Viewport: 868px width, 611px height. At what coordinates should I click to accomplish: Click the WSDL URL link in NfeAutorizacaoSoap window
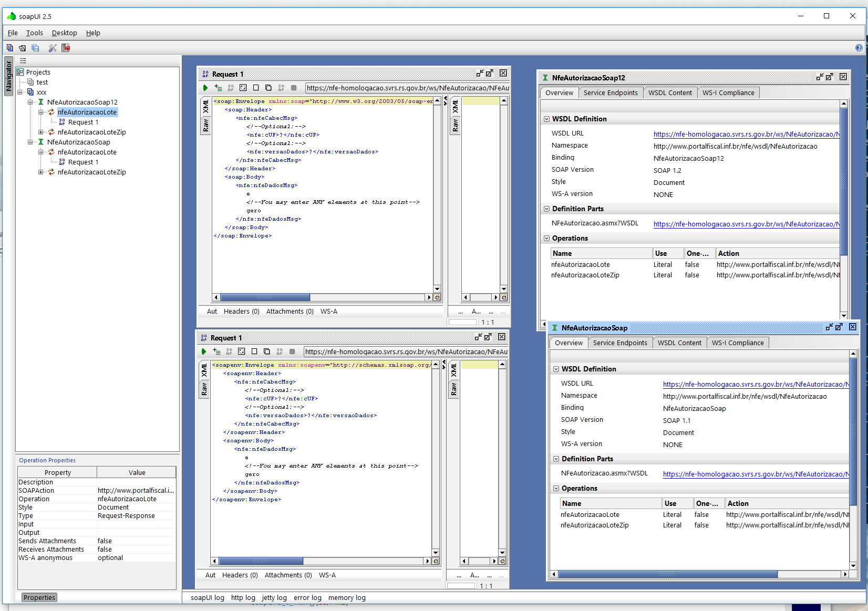(x=755, y=385)
